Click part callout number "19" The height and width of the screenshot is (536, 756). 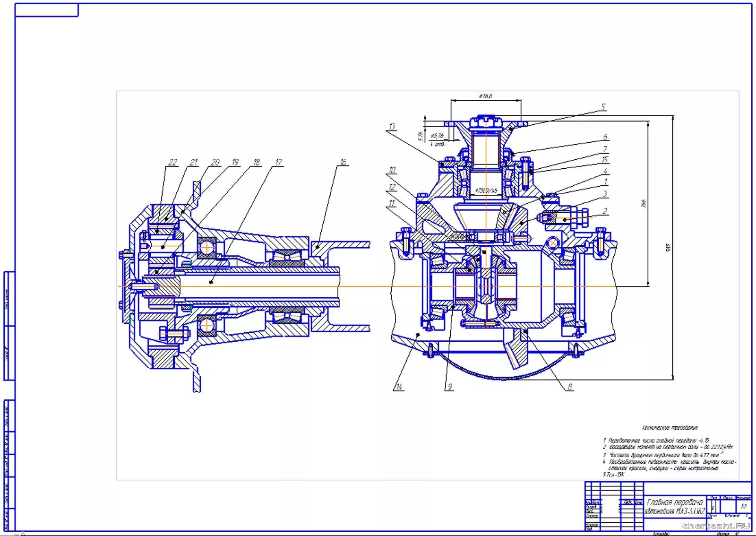[x=235, y=162]
